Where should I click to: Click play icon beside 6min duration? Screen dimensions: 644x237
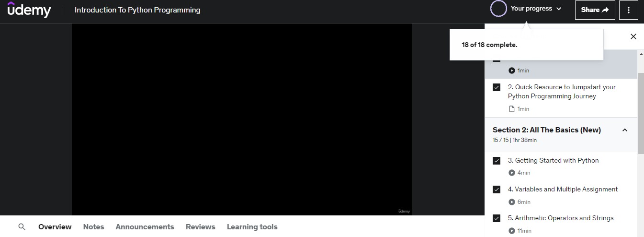[x=512, y=202]
